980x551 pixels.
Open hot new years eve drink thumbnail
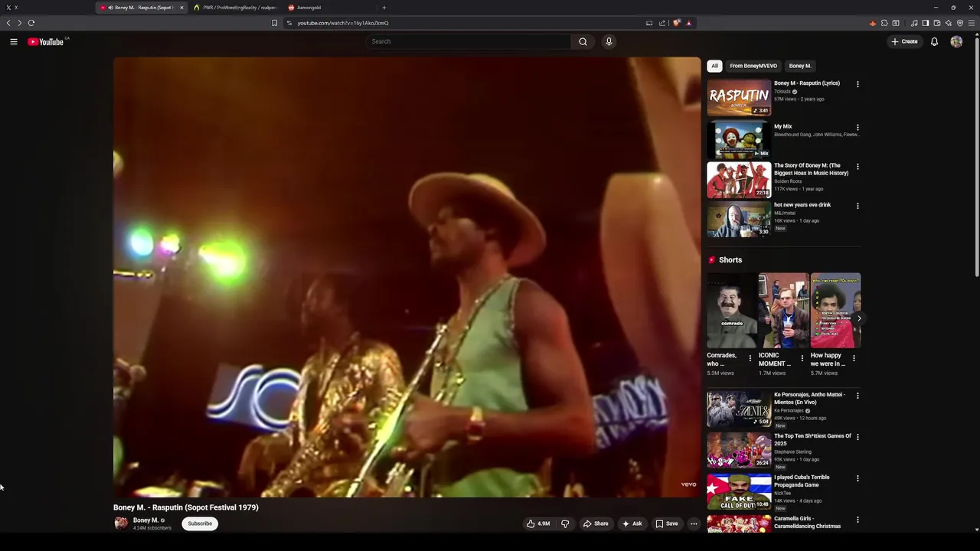[x=739, y=220]
